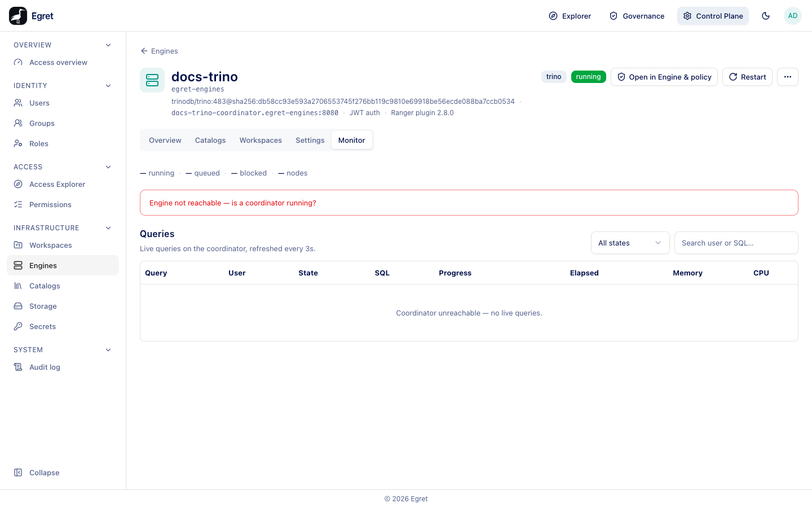This screenshot has width=812, height=508.
Task: Open Governance from top navigation
Action: pyautogui.click(x=637, y=16)
